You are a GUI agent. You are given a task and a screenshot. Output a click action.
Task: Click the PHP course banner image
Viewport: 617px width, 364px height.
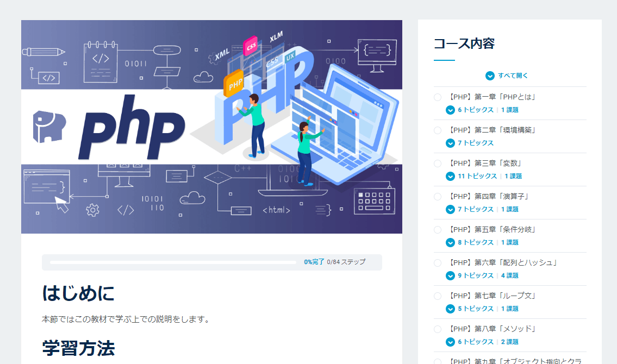[x=211, y=127]
